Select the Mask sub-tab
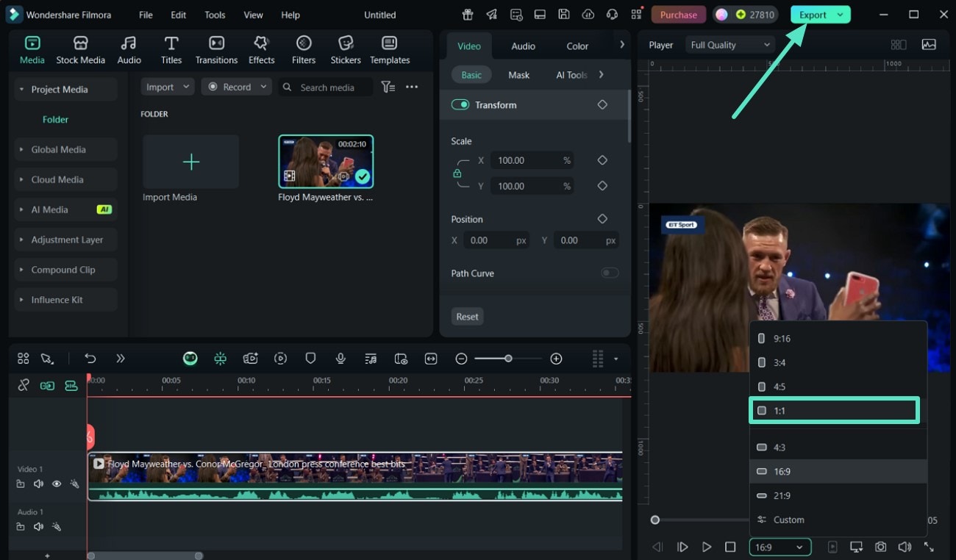956x560 pixels. (x=518, y=75)
